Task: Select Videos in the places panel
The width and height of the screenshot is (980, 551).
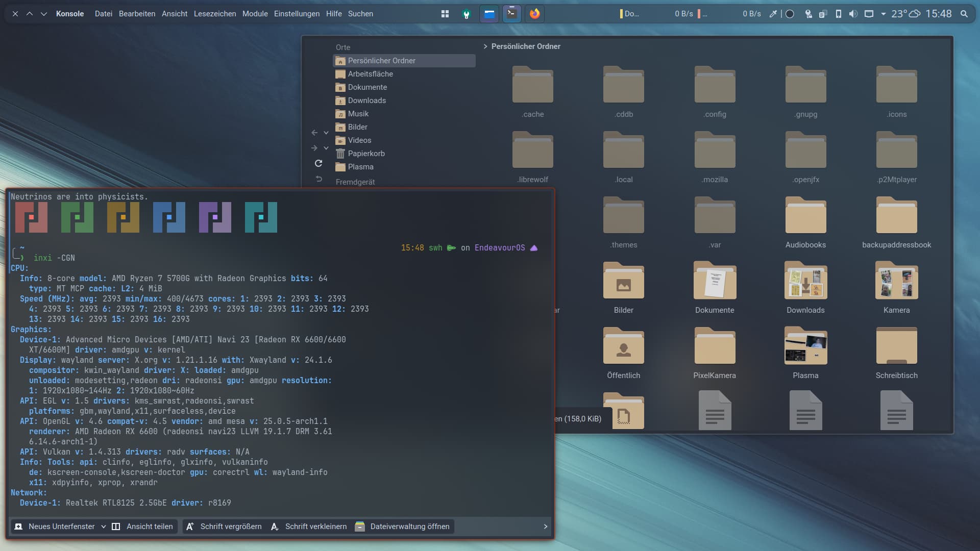Action: (404, 140)
